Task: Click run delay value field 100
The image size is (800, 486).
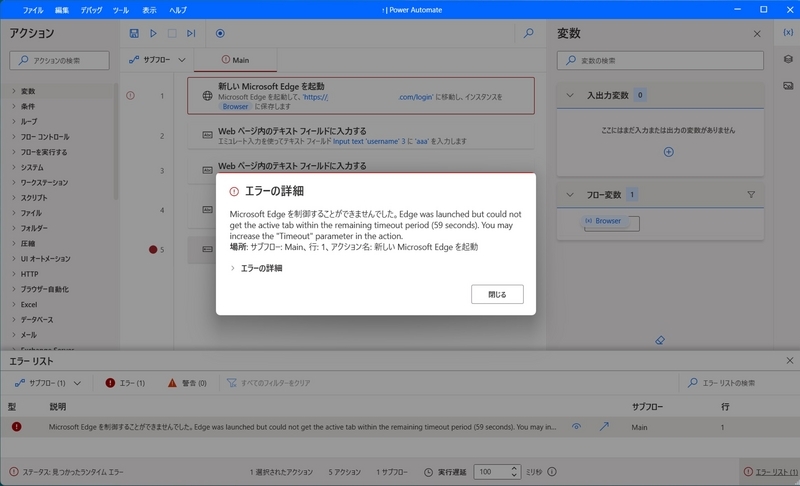Action: coord(492,472)
